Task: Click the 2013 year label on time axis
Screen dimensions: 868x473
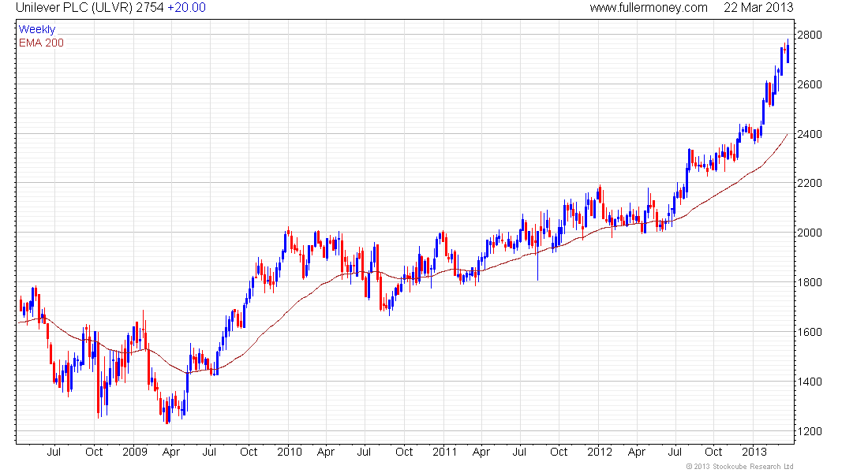Action: (754, 452)
